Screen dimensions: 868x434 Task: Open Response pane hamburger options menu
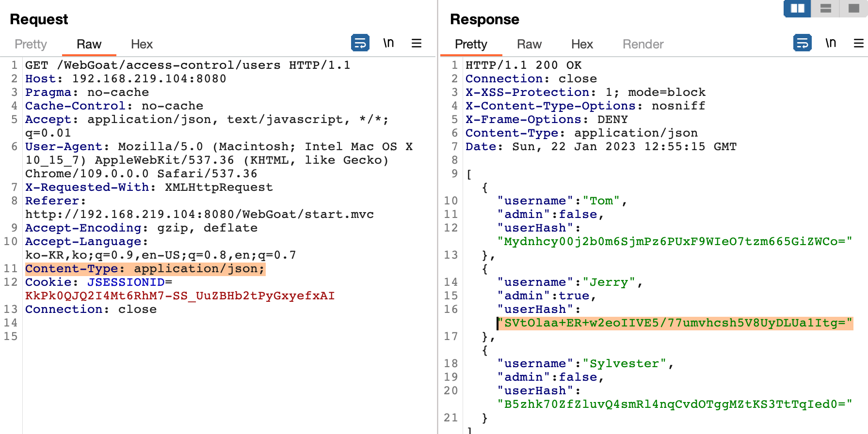[859, 43]
